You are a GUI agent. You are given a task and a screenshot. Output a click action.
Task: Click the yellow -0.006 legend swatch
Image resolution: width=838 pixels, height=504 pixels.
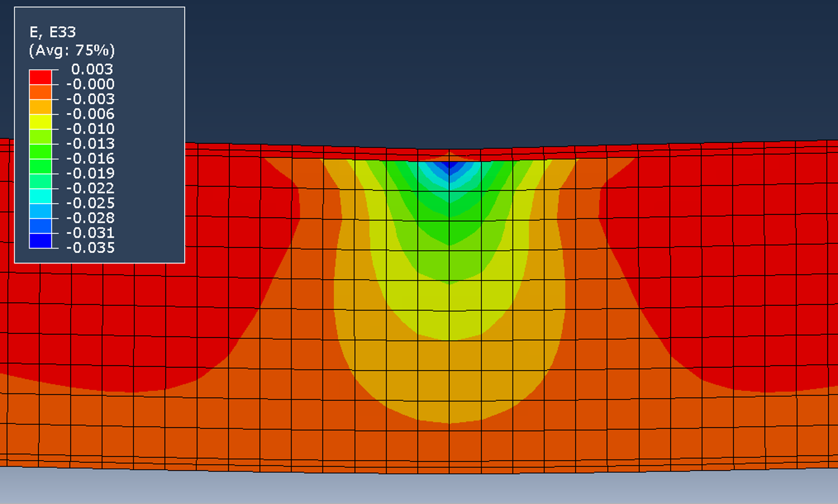(40, 121)
